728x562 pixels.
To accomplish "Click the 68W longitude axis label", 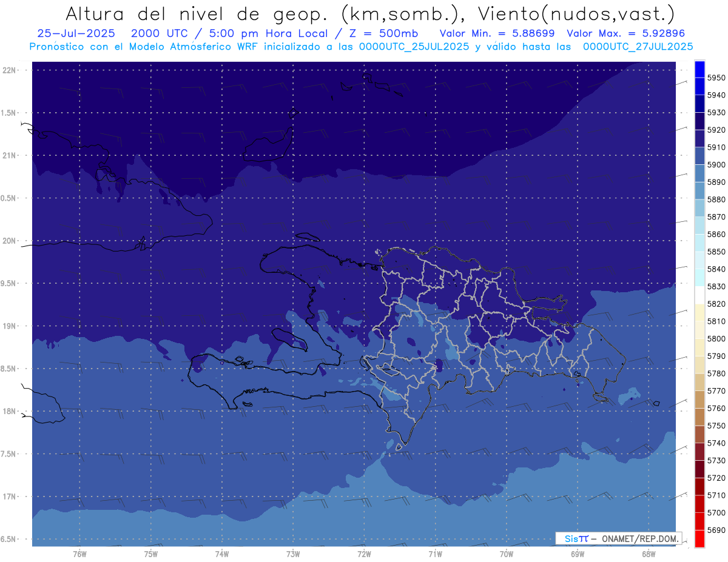I will tap(649, 554).
